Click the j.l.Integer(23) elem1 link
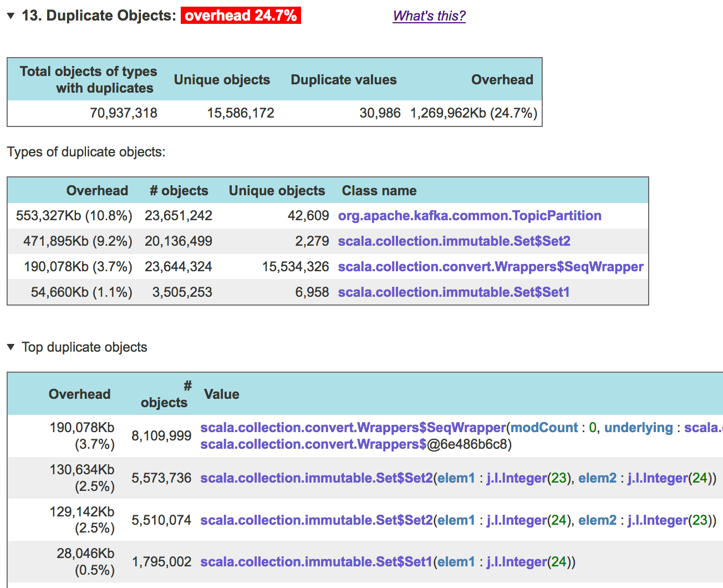Screen dimensions: 723x588 click(x=516, y=478)
